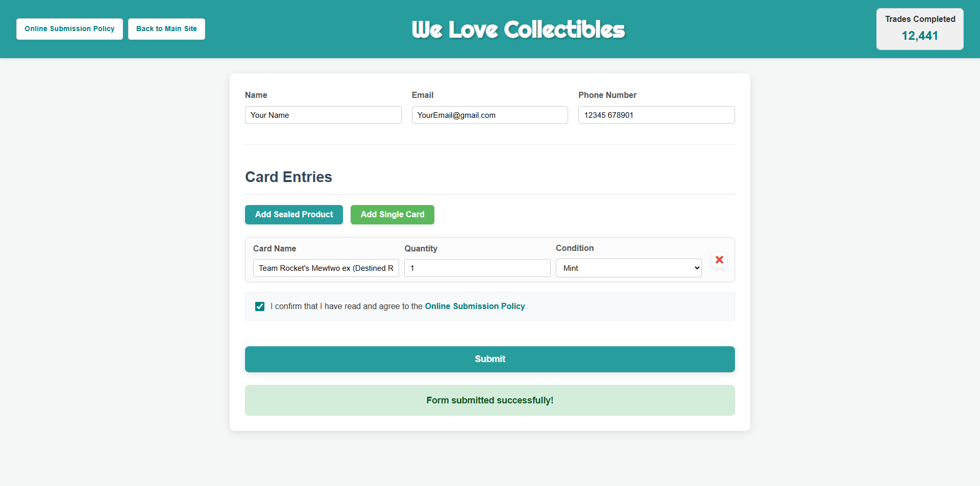Uncheck the policy agreement checkbox
This screenshot has width=980, height=486.
260,306
